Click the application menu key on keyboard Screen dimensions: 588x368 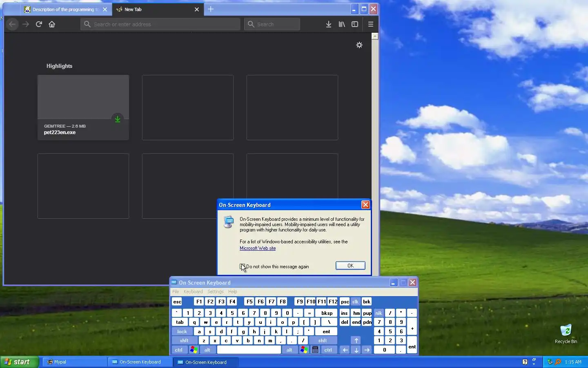tap(315, 350)
